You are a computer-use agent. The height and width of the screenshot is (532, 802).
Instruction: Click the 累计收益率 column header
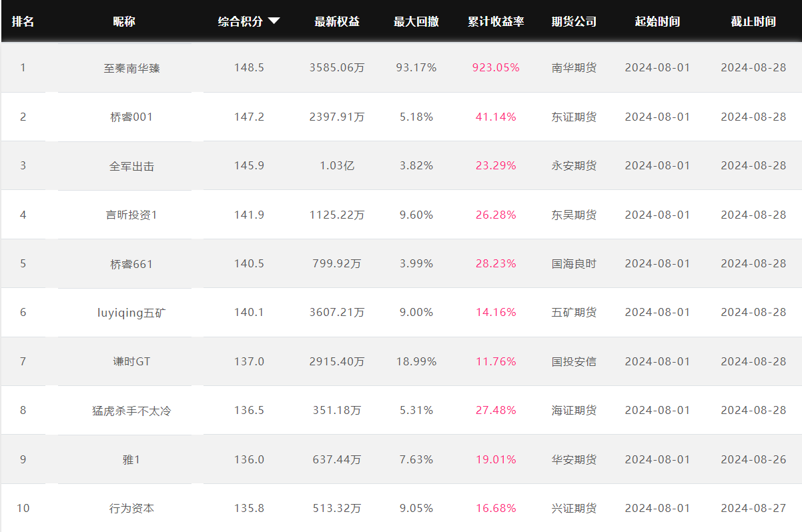(x=496, y=21)
